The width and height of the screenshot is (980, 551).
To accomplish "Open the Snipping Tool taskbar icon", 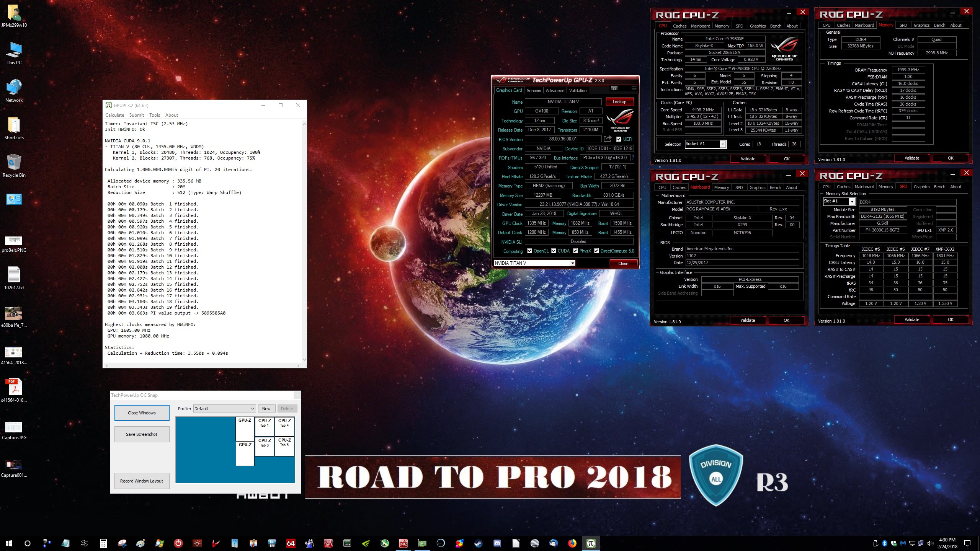I will [x=122, y=543].
